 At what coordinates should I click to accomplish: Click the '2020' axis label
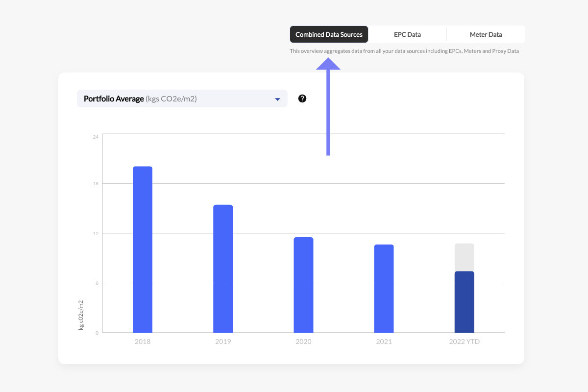click(x=303, y=342)
